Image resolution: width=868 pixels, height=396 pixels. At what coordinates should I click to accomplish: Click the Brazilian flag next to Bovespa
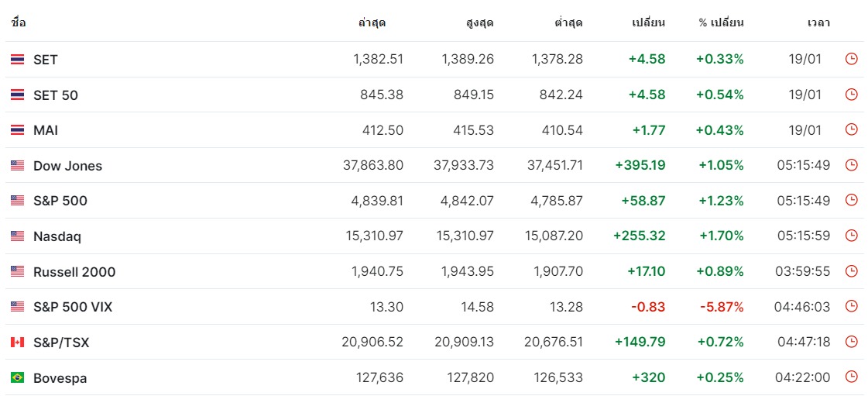[x=17, y=377]
